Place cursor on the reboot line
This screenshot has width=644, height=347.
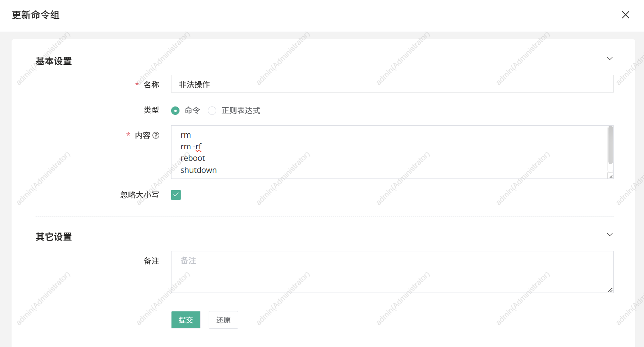coord(193,158)
